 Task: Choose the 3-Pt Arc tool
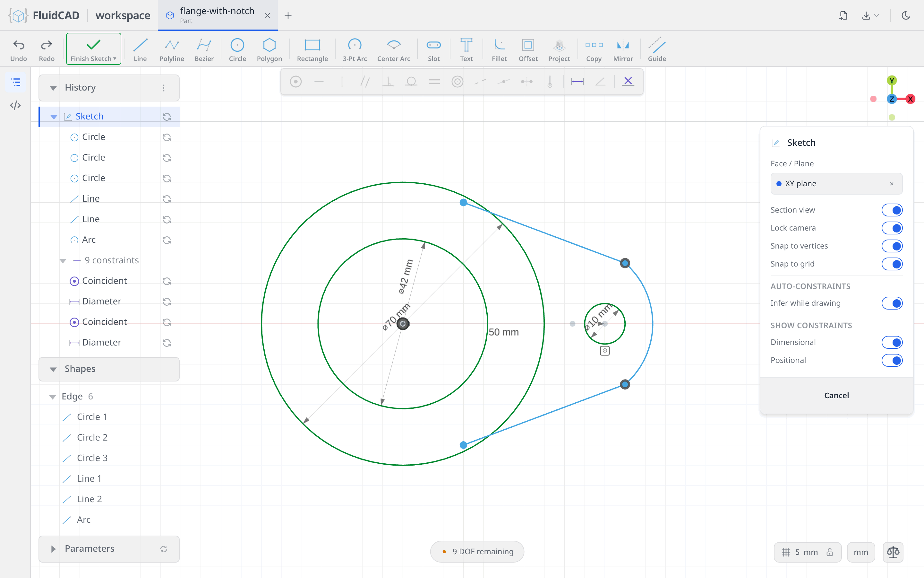355,50
